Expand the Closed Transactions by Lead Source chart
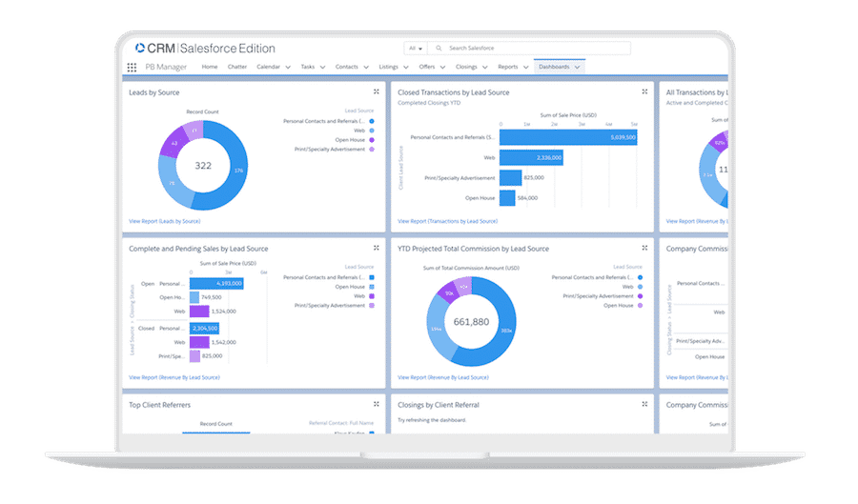The width and height of the screenshot is (858, 504). click(x=645, y=92)
